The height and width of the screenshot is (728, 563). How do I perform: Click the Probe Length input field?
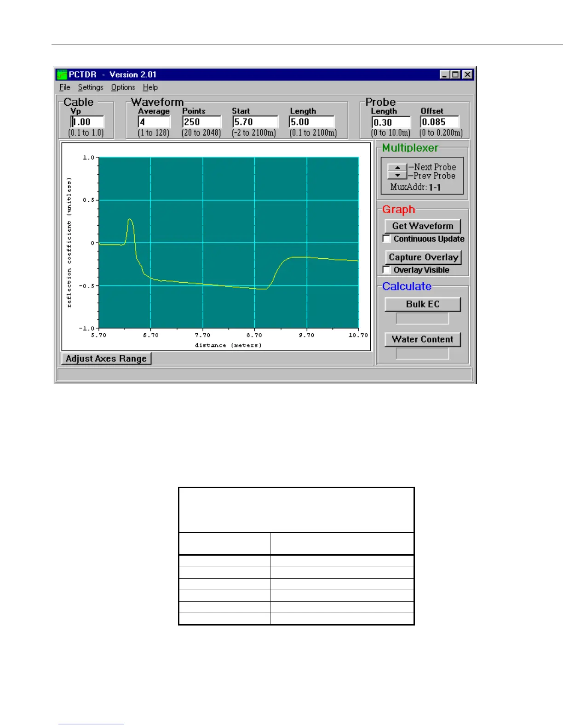coord(391,122)
